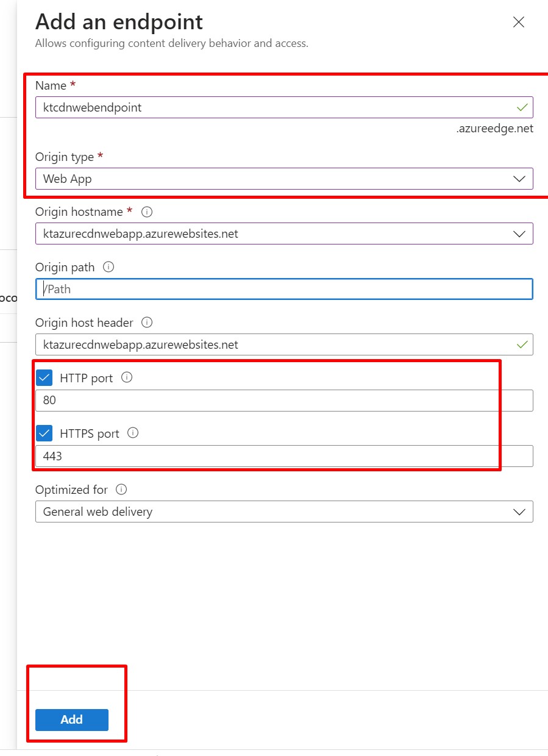Image resolution: width=548 pixels, height=756 pixels.
Task: Click info icon next to Origin hostname
Action: pos(147,212)
